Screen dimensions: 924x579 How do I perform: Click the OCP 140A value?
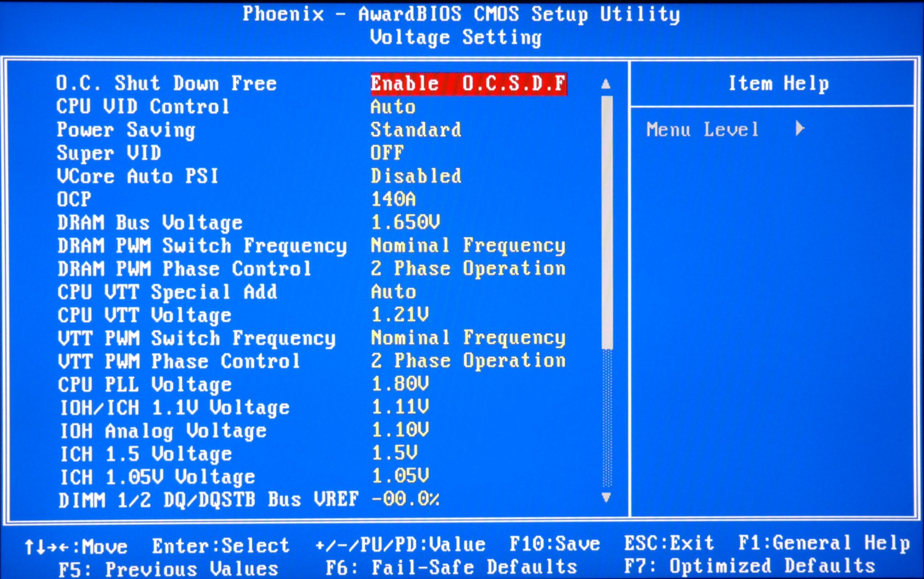[x=393, y=199]
